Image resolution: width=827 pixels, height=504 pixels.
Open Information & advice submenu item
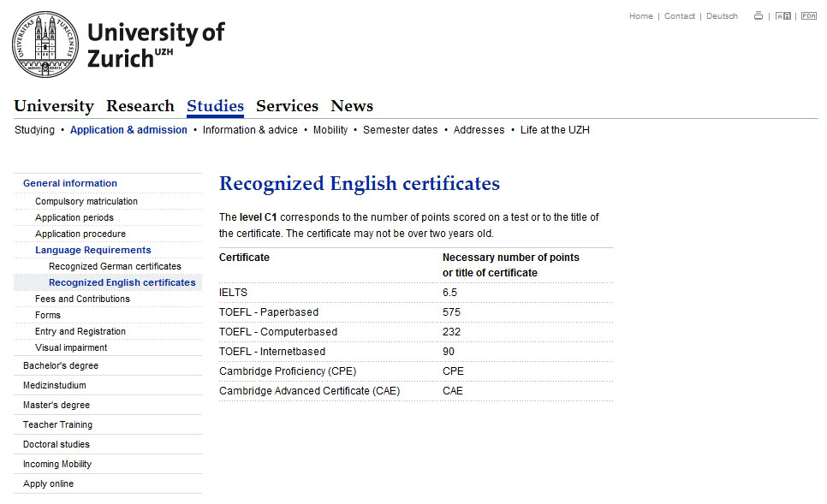250,130
